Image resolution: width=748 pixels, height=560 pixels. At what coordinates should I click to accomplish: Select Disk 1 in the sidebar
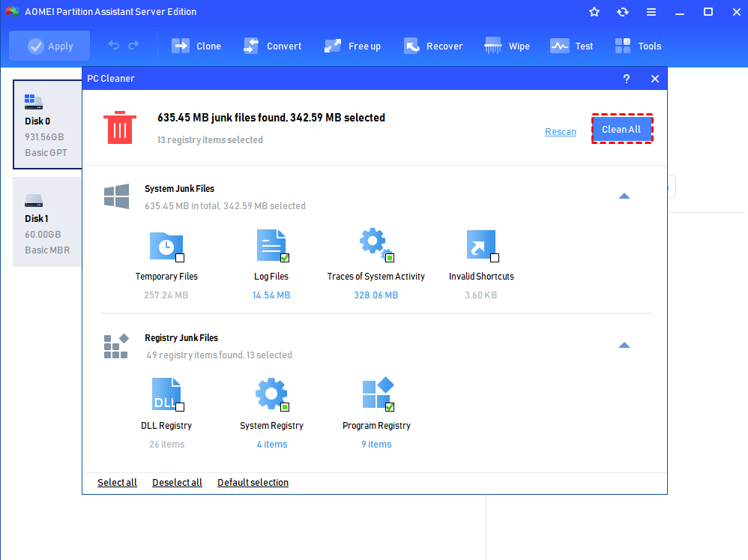[x=47, y=222]
